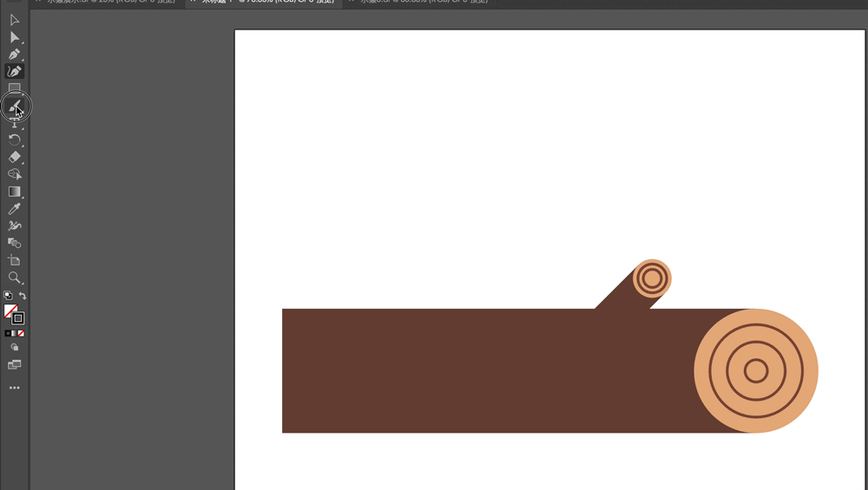868x490 pixels.
Task: Select the Zoom magnifier tool
Action: [x=15, y=278]
